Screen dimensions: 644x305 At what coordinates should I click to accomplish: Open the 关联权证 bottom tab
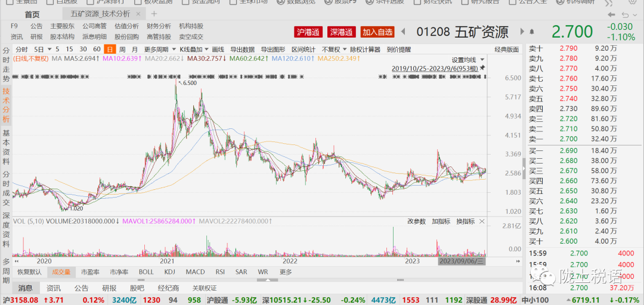click(205, 288)
